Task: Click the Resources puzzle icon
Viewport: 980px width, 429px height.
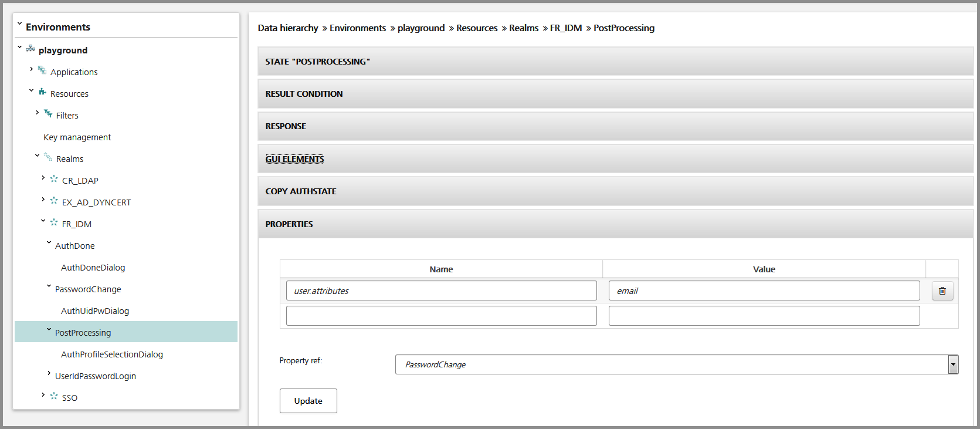Action: 42,92
